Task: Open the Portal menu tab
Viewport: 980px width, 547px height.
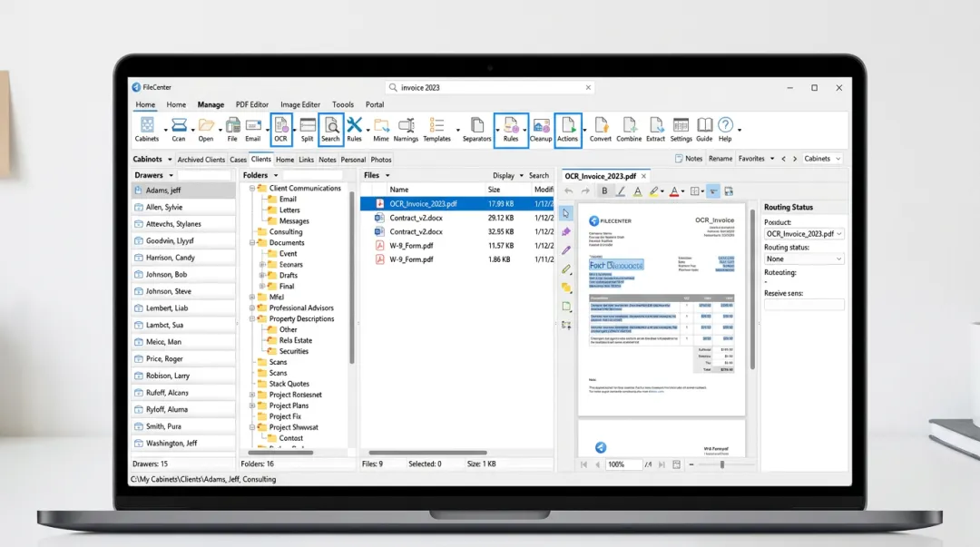Action: 375,105
